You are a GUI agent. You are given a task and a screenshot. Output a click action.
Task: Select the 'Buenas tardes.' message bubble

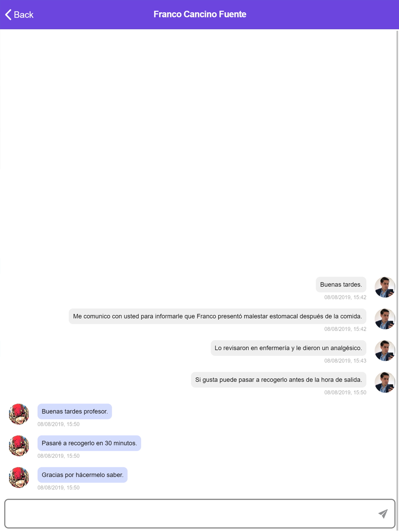(341, 284)
